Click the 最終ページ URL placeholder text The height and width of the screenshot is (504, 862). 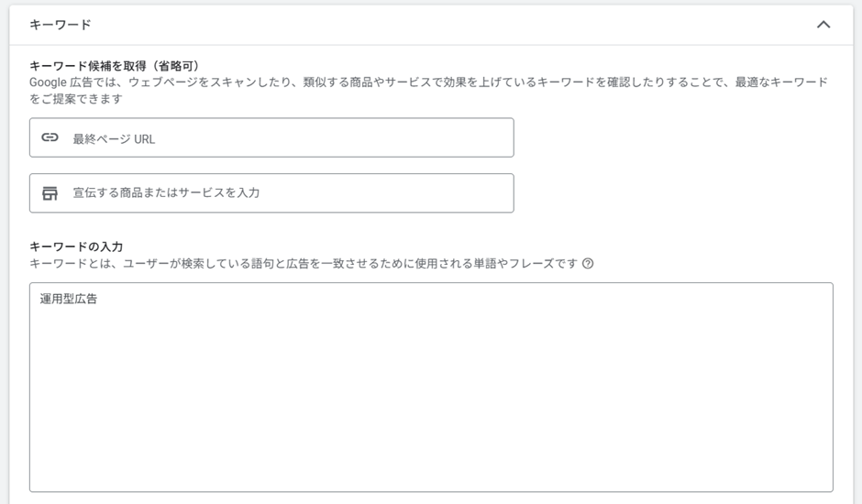[x=114, y=139]
